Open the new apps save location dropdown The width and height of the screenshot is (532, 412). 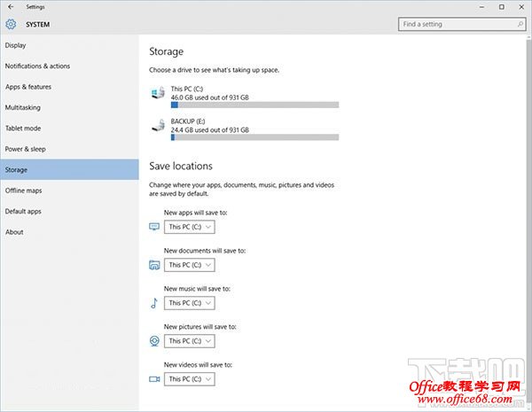(x=190, y=227)
